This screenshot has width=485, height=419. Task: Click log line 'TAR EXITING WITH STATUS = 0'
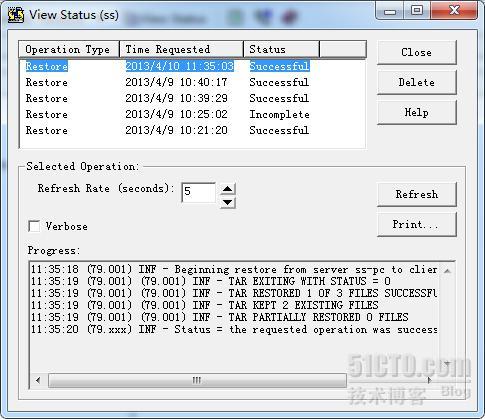point(211,281)
